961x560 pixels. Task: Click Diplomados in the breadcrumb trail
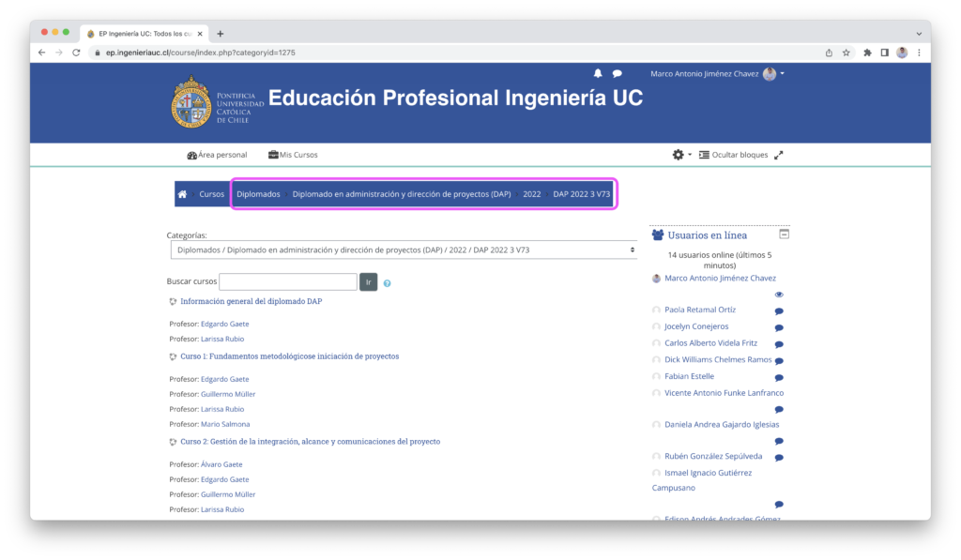coord(258,194)
